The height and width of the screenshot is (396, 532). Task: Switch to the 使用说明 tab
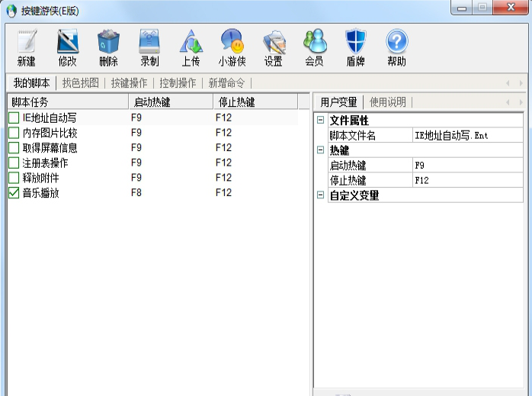click(x=387, y=102)
